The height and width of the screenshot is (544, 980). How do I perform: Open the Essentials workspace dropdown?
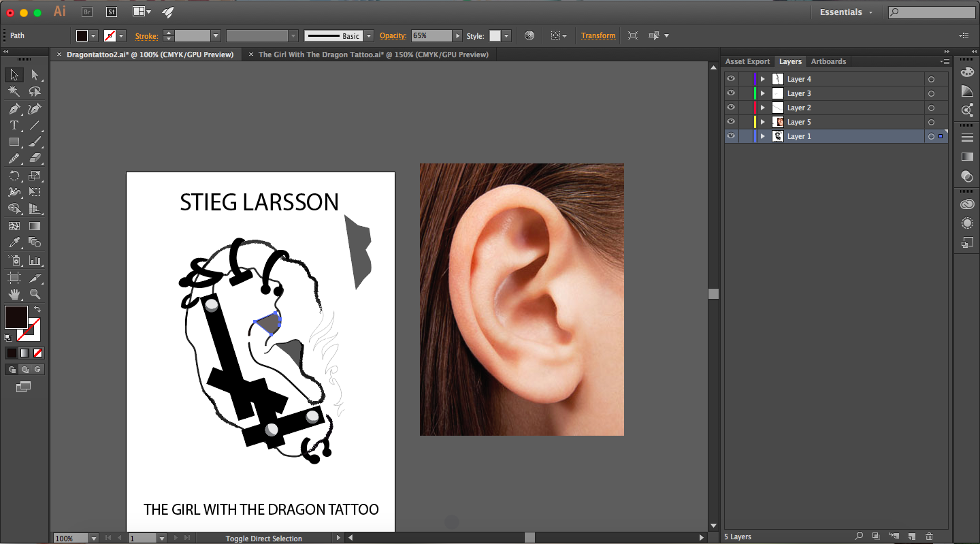tap(847, 12)
